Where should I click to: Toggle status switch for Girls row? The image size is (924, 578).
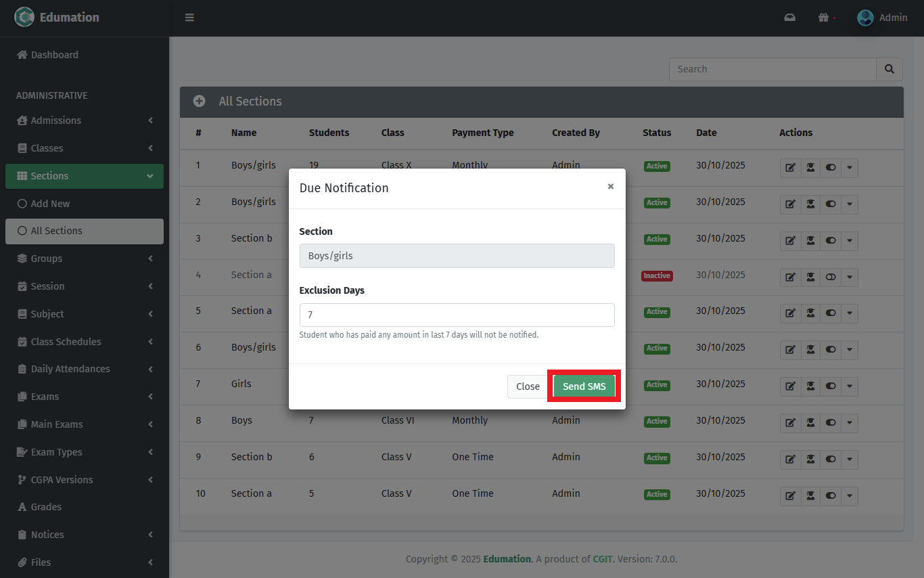pos(831,386)
